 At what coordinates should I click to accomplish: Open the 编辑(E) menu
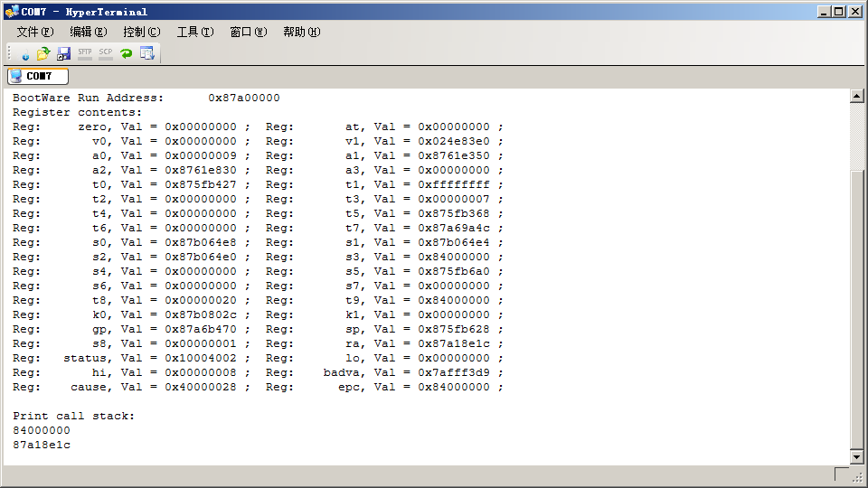click(88, 33)
